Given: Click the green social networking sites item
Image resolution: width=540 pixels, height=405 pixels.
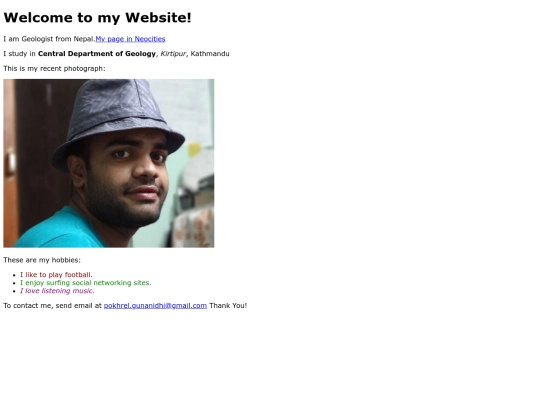Looking at the screenshot, I should pyautogui.click(x=86, y=283).
